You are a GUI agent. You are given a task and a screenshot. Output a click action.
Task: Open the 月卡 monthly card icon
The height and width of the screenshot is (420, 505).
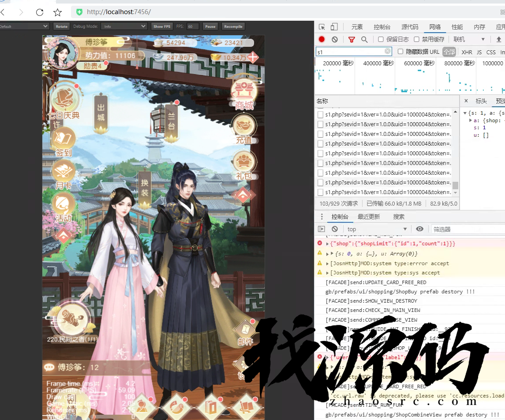coord(64,174)
